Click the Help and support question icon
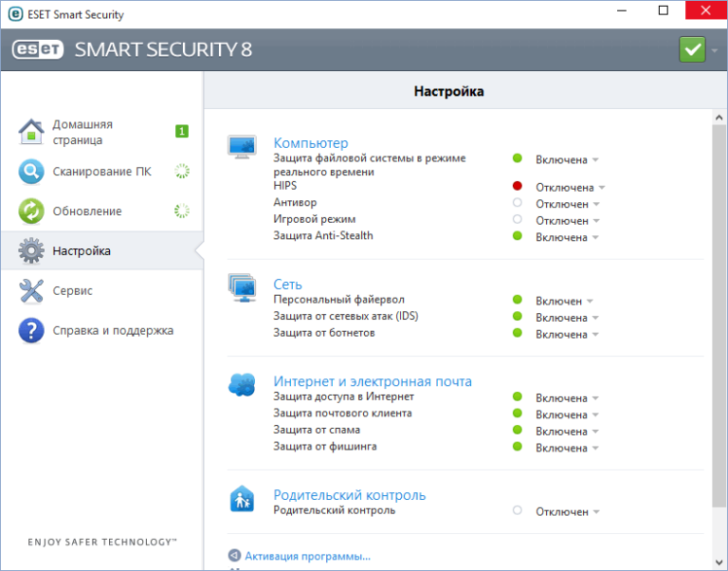This screenshot has height=571, width=728. [x=31, y=330]
